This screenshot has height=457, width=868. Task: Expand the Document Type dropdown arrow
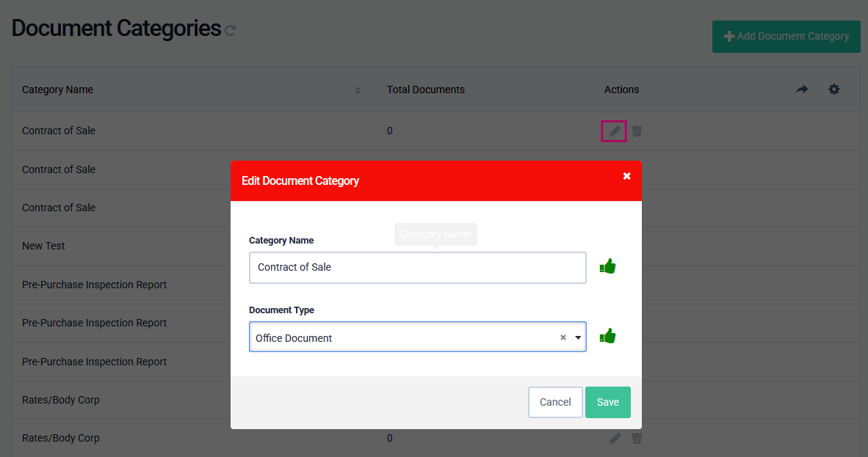click(578, 337)
